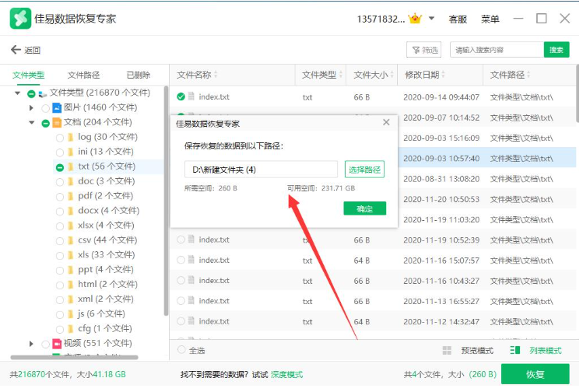Select the html (2 个文件) tree item

pyautogui.click(x=107, y=284)
